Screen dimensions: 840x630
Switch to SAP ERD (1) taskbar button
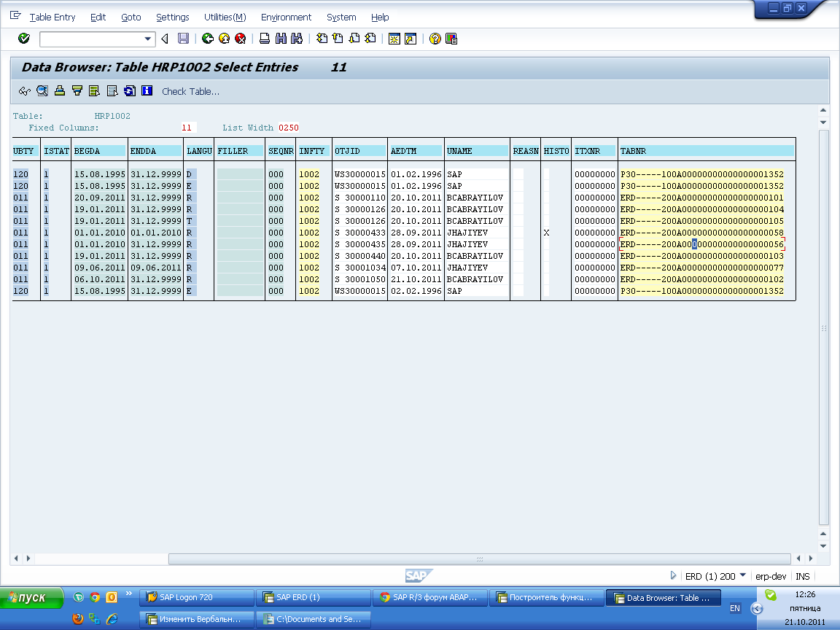(314, 597)
